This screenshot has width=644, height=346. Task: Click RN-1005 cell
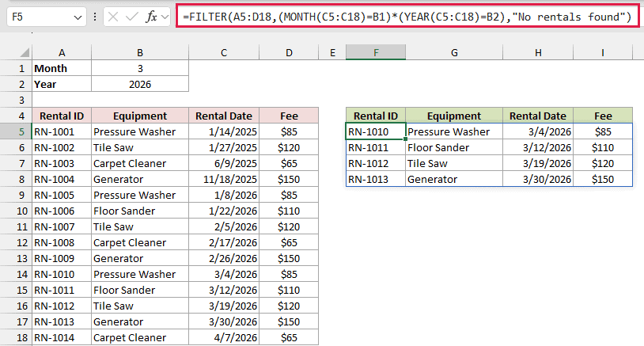pyautogui.click(x=62, y=195)
